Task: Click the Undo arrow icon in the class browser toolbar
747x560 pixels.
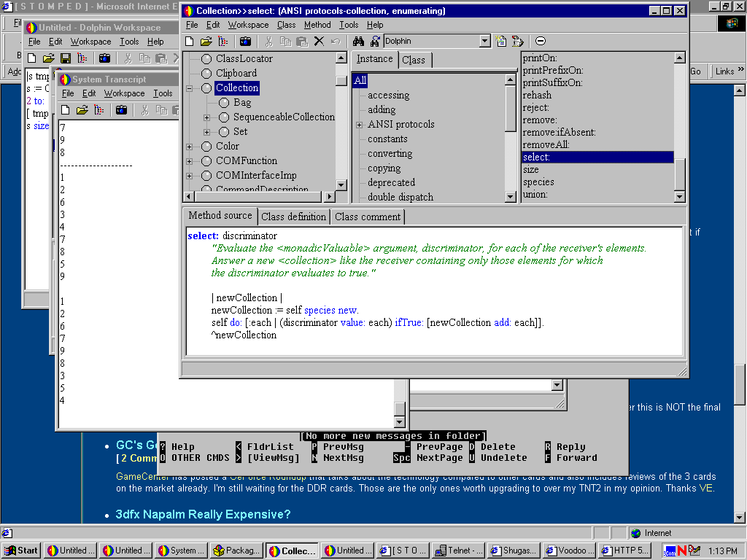Action: [x=336, y=42]
